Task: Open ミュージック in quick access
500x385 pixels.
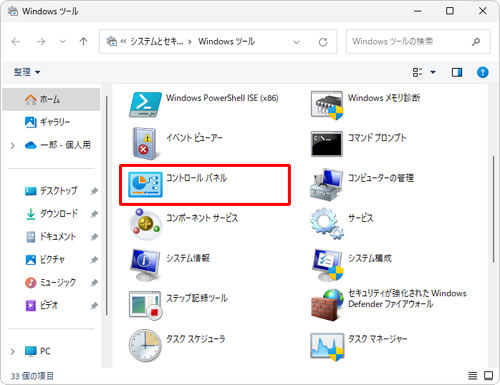Action: tap(51, 283)
